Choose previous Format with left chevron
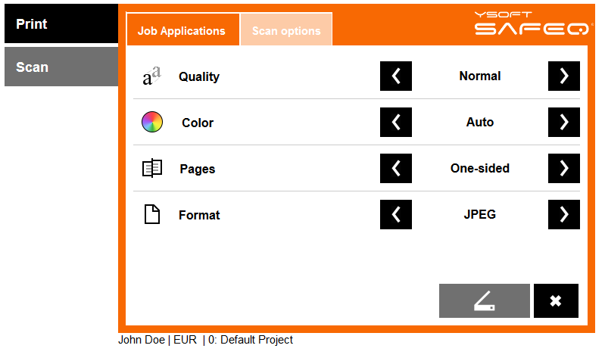605x364 pixels. [395, 214]
